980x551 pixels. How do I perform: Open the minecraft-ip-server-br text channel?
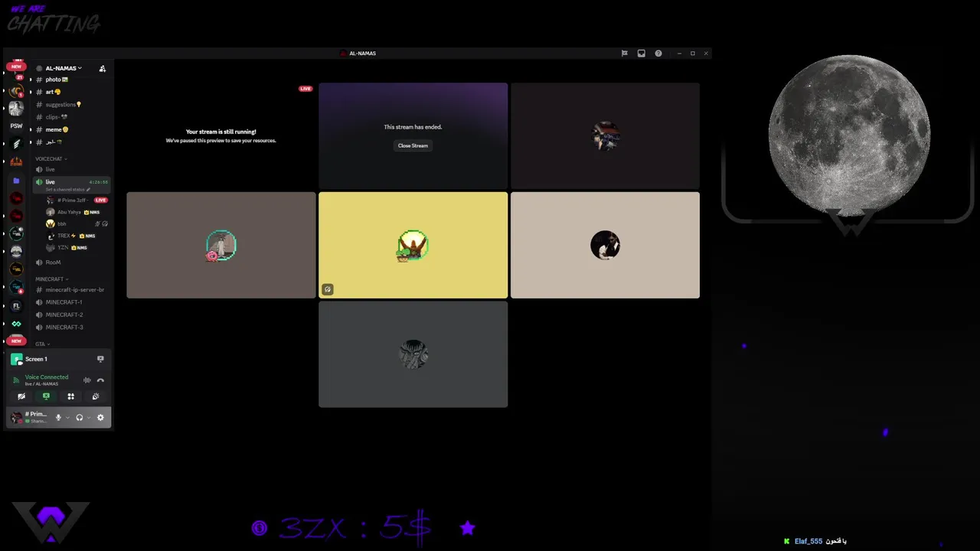(x=69, y=290)
